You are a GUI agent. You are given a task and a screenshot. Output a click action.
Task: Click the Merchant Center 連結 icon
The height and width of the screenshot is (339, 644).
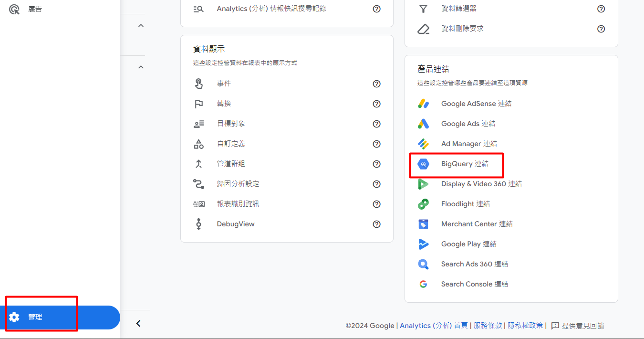click(x=423, y=224)
